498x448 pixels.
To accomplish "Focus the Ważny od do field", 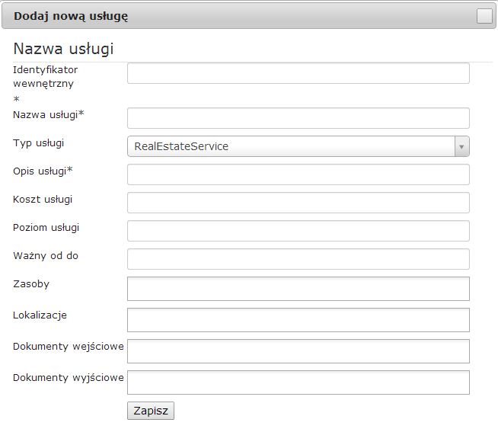I will coord(298,259).
